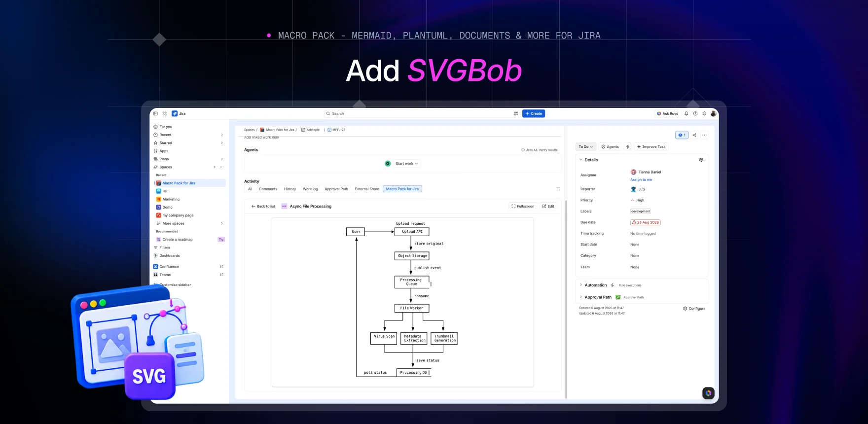868x424 pixels.
Task: Switch to the History activity tab
Action: pos(290,189)
